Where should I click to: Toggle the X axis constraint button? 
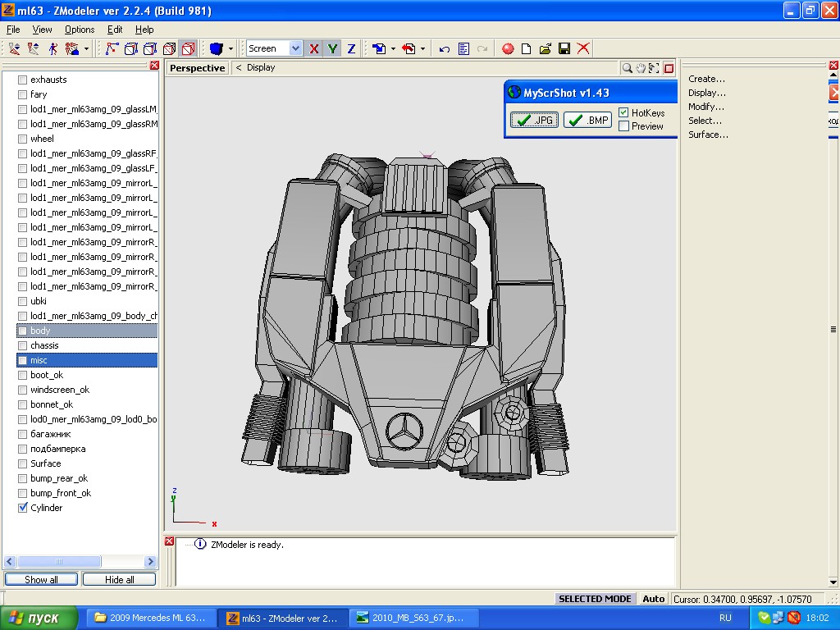click(x=314, y=48)
